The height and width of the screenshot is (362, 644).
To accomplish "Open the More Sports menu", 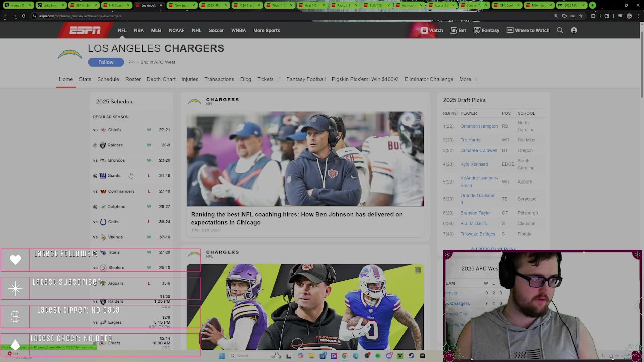I will coord(266,30).
